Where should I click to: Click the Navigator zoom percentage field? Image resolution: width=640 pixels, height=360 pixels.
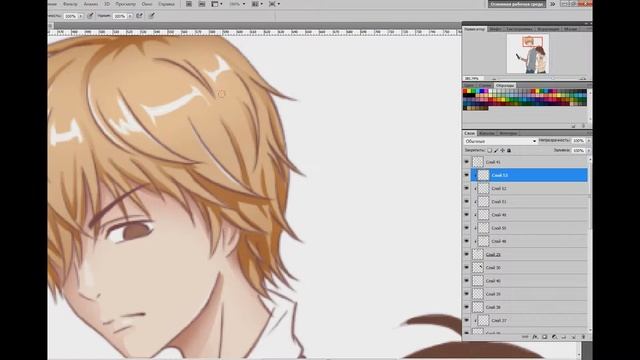472,78
